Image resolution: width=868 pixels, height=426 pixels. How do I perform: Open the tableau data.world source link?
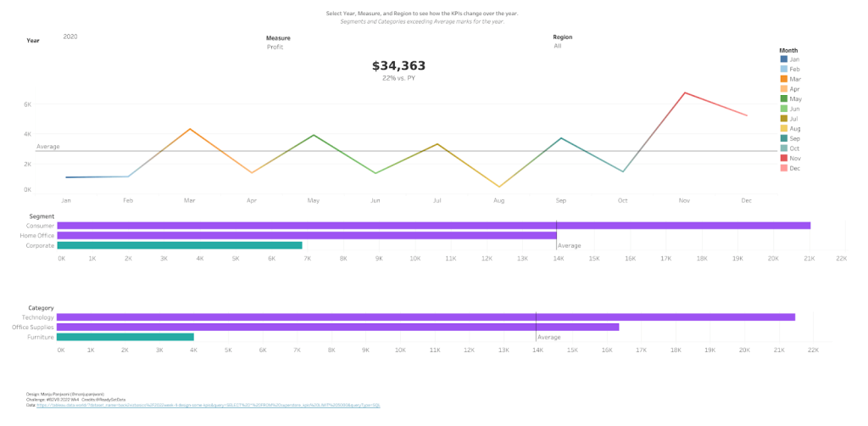(x=209, y=406)
